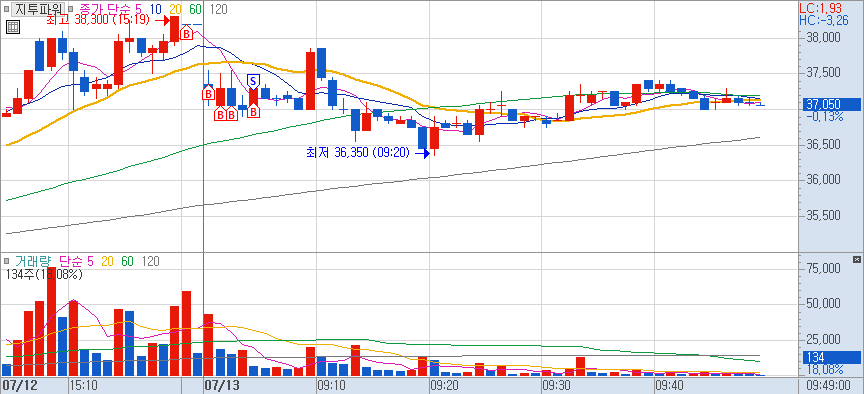Click the 50,000 volume axis label
Screen dimensions: 864x394
[x=822, y=304]
